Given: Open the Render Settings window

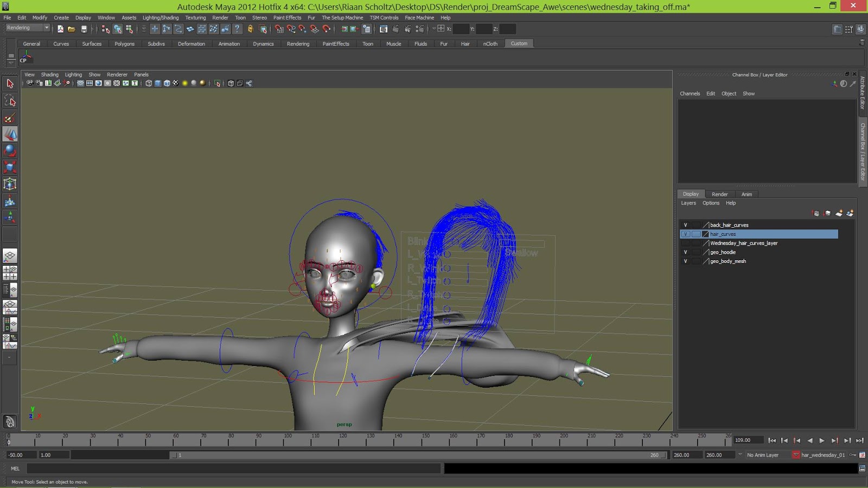Looking at the screenshot, I should tap(419, 29).
